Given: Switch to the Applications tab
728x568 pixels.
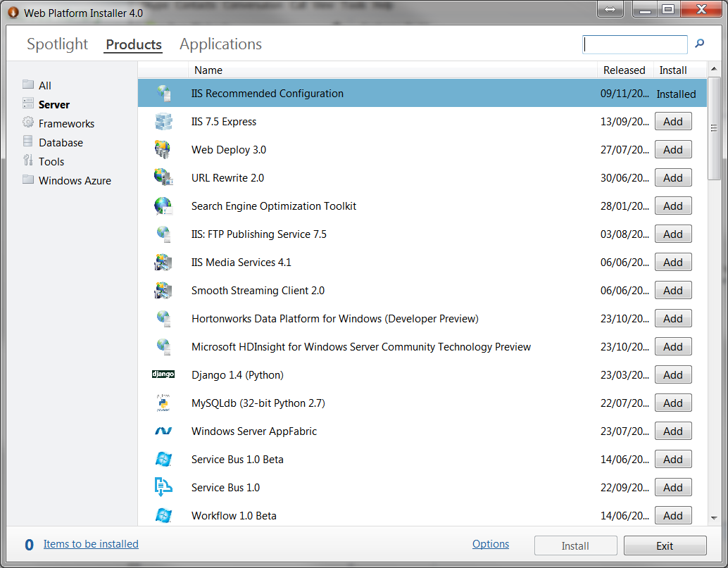Looking at the screenshot, I should point(220,44).
